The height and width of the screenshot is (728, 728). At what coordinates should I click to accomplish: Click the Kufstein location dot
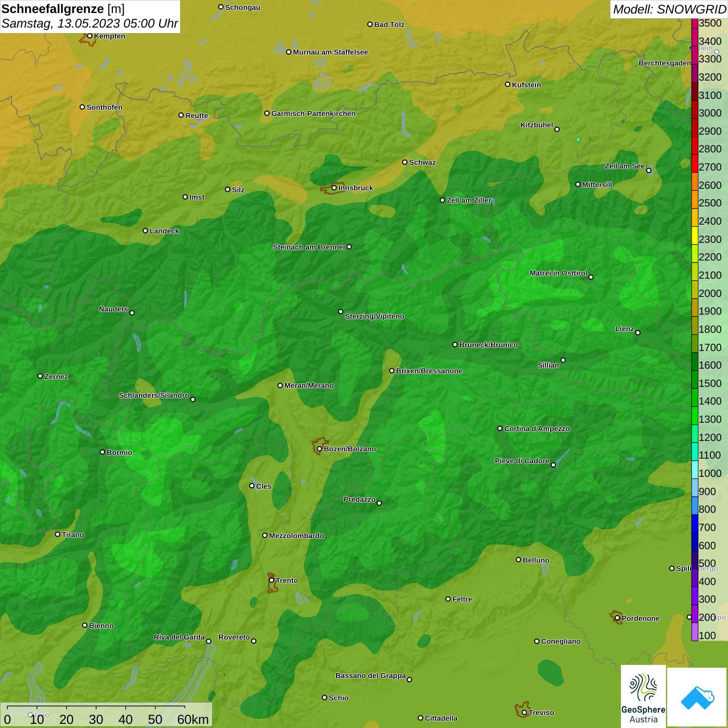508,84
